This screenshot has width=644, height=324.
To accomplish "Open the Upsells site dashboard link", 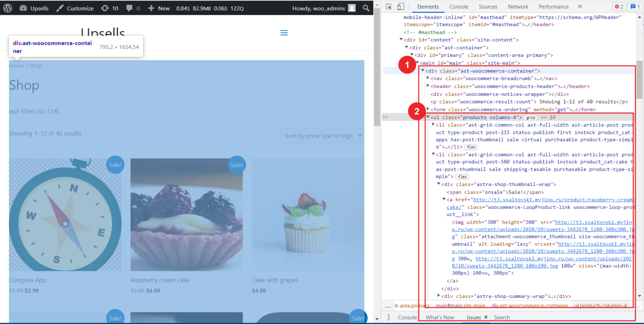I will pyautogui.click(x=34, y=8).
